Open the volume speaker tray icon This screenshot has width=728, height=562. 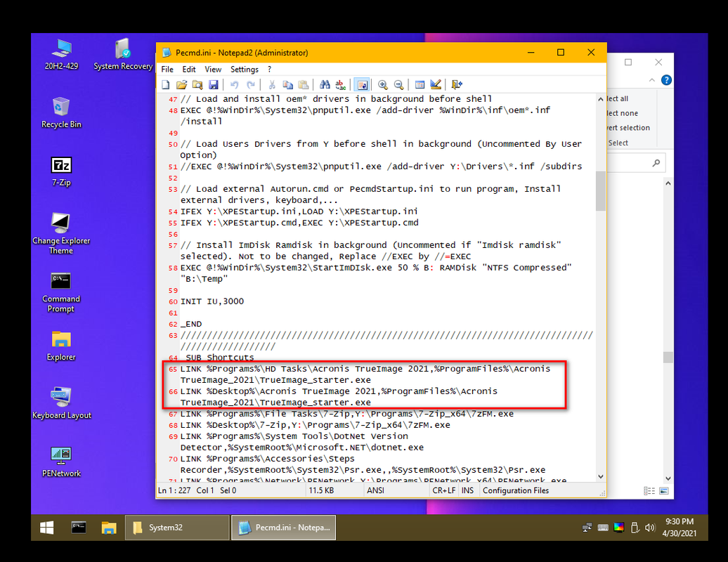tap(649, 528)
